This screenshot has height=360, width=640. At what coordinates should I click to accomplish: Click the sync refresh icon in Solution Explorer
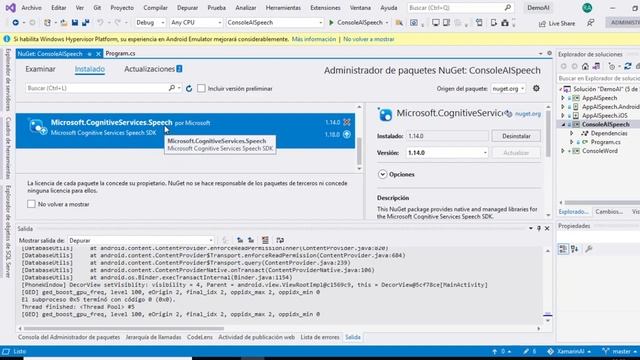pos(628,66)
